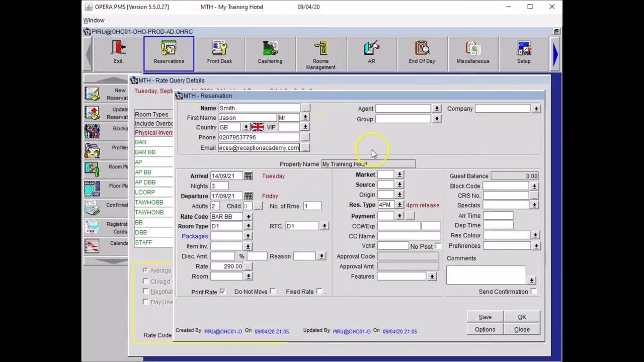
Task: Click the Phone number field
Action: 259,137
